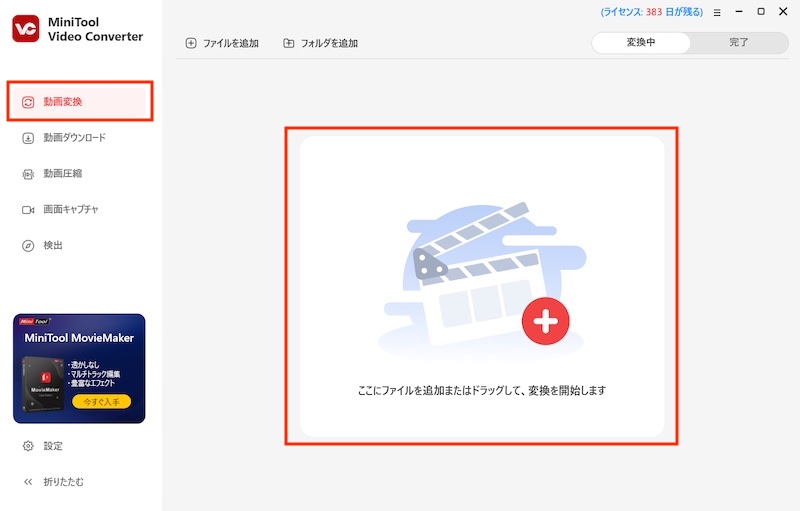The width and height of the screenshot is (800, 511).
Task: Go to the 検出 sidebar item
Action: (x=53, y=246)
